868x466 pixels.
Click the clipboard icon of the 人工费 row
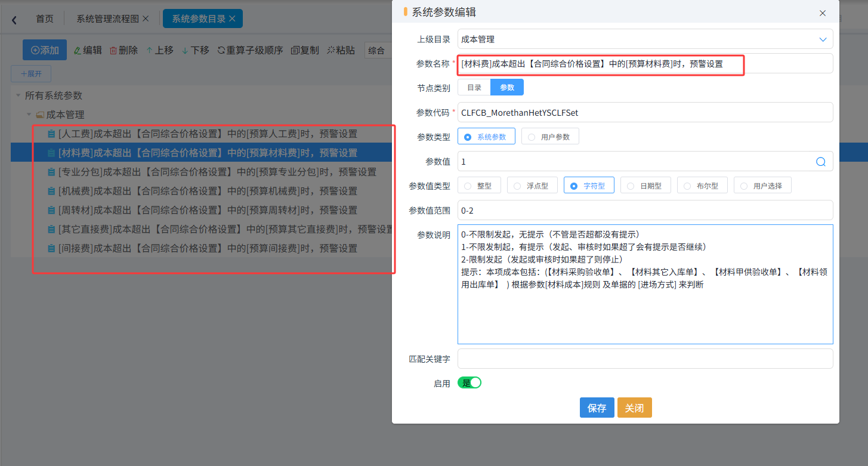(x=51, y=134)
